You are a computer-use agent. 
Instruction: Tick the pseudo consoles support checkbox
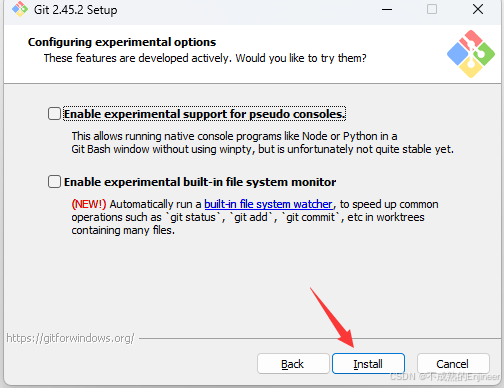(54, 114)
